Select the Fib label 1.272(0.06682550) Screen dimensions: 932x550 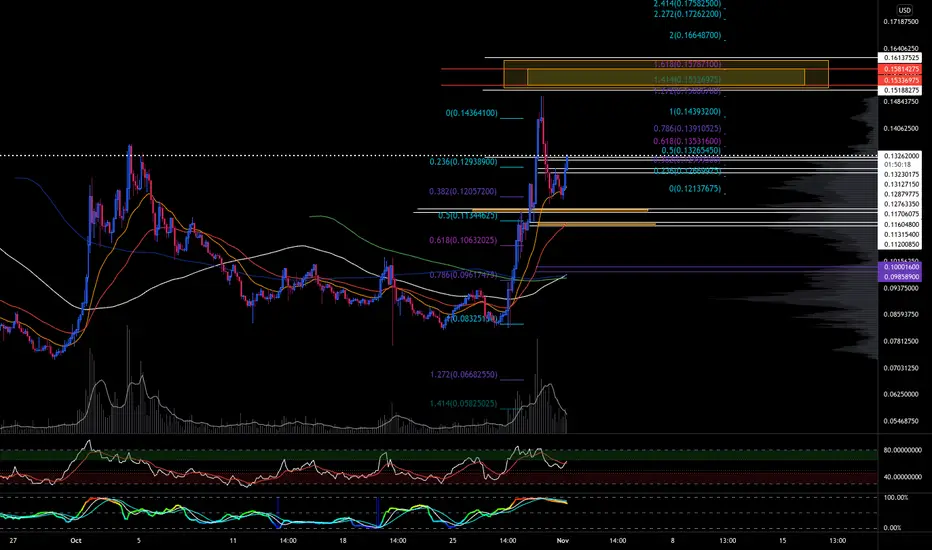[464, 375]
